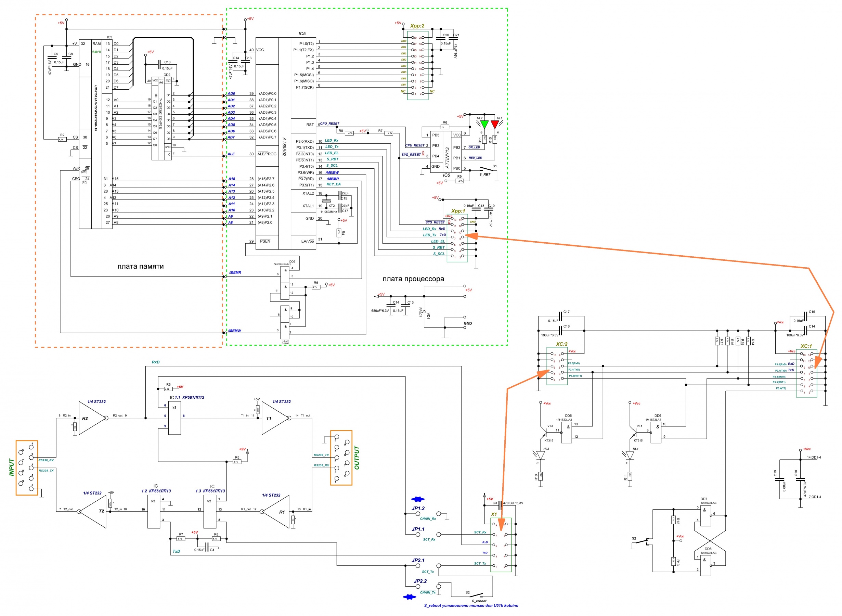Viewport: 842px width, 616px height.
Task: Click the VT4 transistor symbol
Action: click(633, 433)
